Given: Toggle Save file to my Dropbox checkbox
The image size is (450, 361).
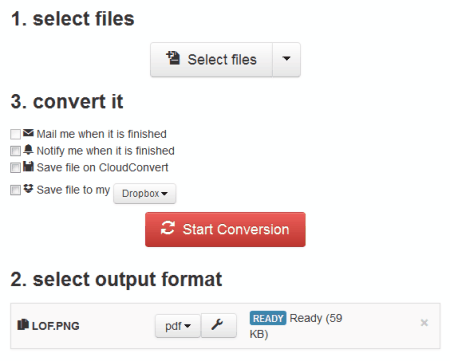Looking at the screenshot, I should pos(15,190).
